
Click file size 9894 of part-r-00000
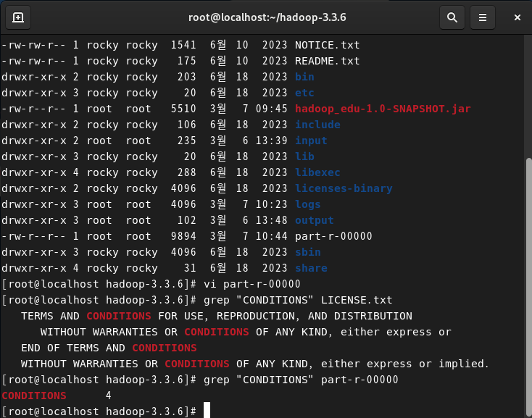[183, 236]
